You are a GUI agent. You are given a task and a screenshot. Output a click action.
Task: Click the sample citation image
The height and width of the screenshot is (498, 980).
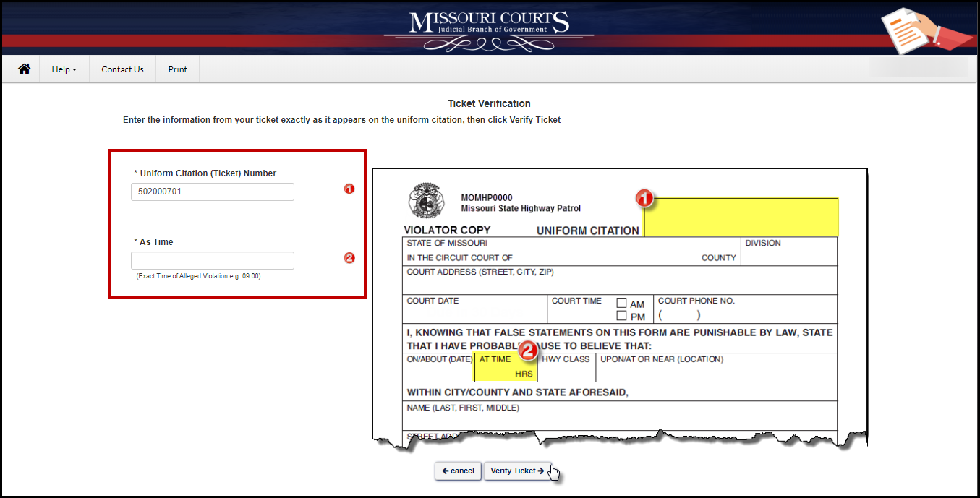tap(620, 309)
